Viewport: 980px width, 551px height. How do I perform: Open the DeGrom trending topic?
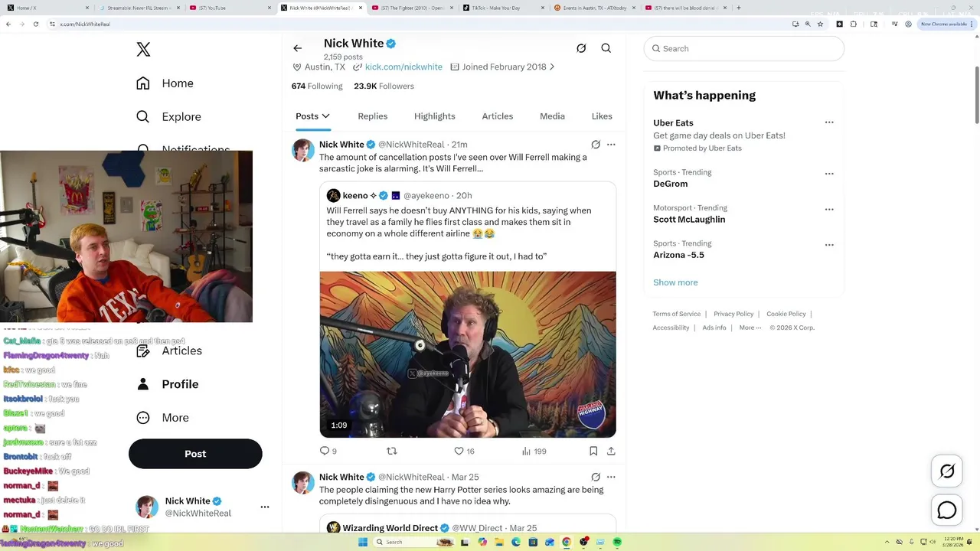tap(743, 178)
